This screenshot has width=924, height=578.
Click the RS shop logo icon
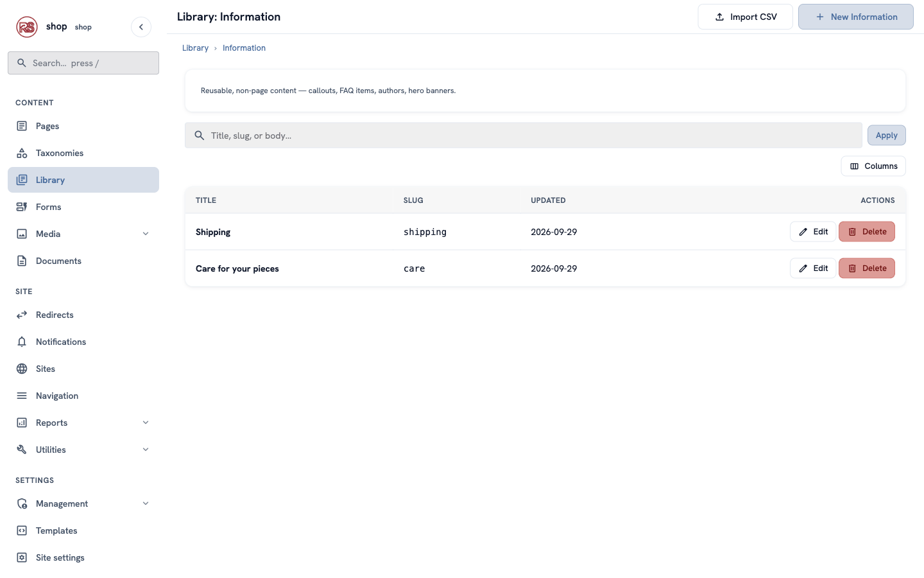tap(27, 27)
